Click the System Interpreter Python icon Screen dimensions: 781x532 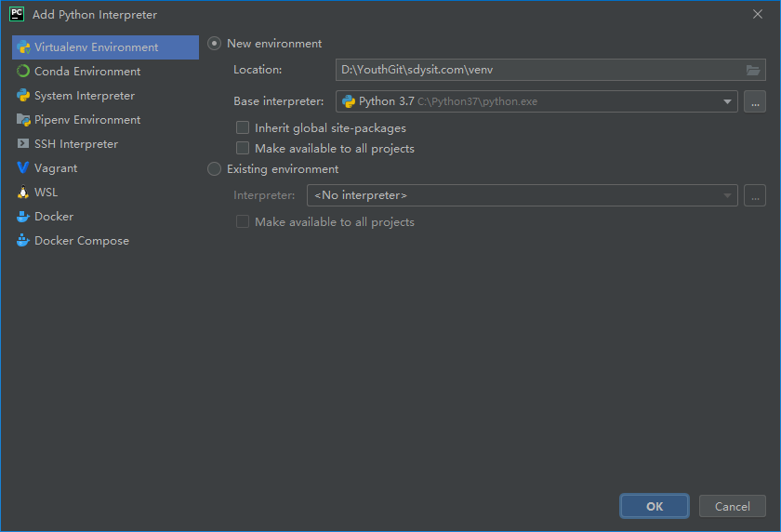(23, 96)
